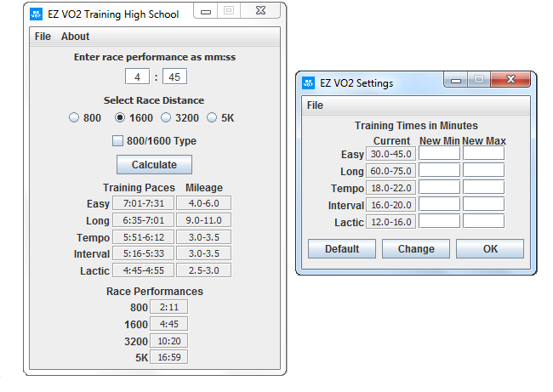Confirm settings with the OK button

[x=490, y=249]
